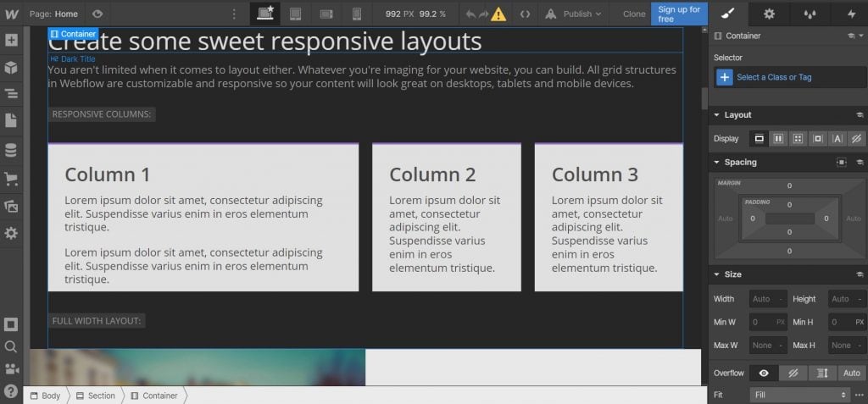Viewport: 868px width, 404px height.
Task: Select Section in breadcrumb bar
Action: (x=96, y=396)
